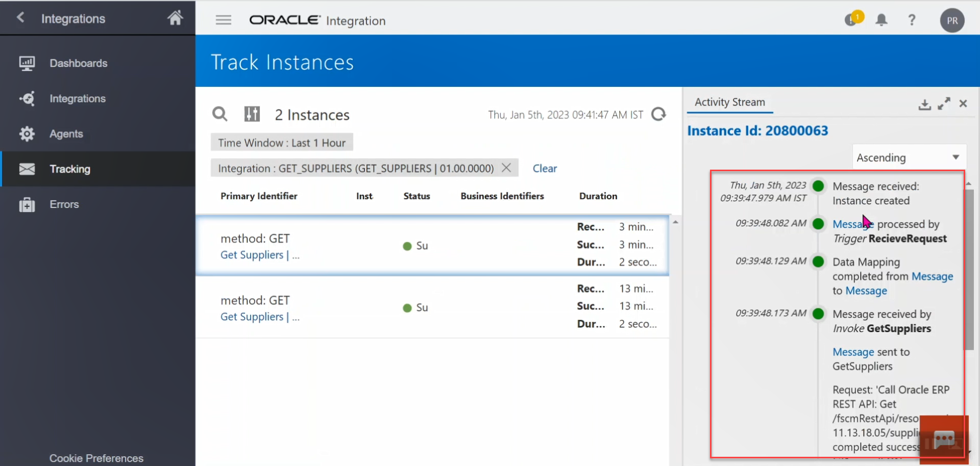Click the search instances magnifier icon
This screenshot has height=466, width=980.
tap(219, 114)
